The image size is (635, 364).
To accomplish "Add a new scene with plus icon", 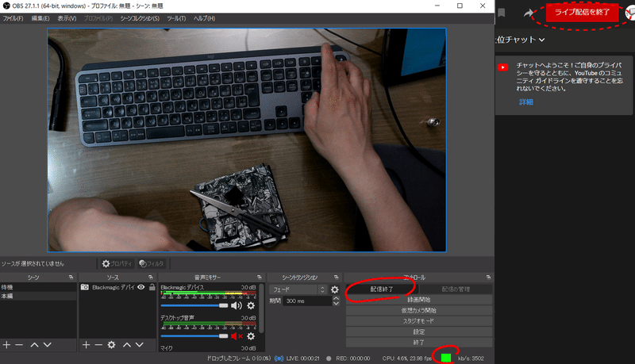I will point(6,345).
